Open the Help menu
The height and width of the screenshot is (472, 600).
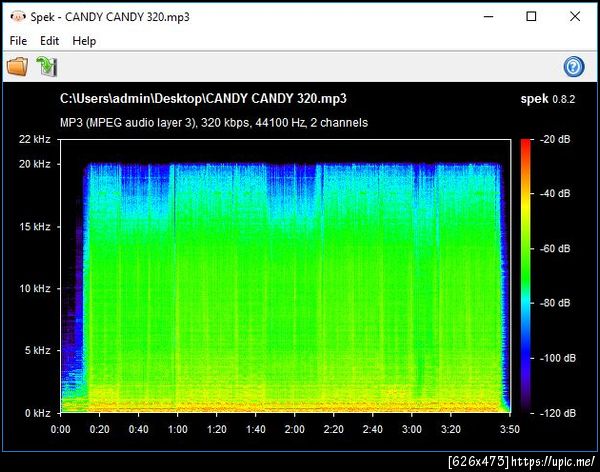tap(84, 41)
